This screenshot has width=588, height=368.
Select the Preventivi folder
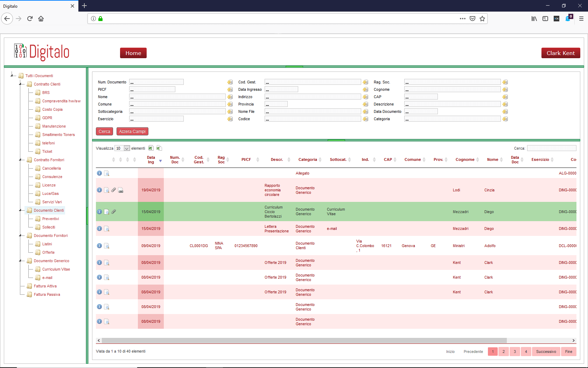[x=51, y=219]
